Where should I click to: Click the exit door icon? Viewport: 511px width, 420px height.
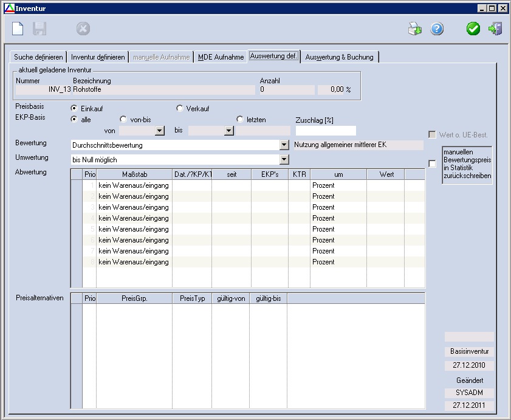coord(495,29)
